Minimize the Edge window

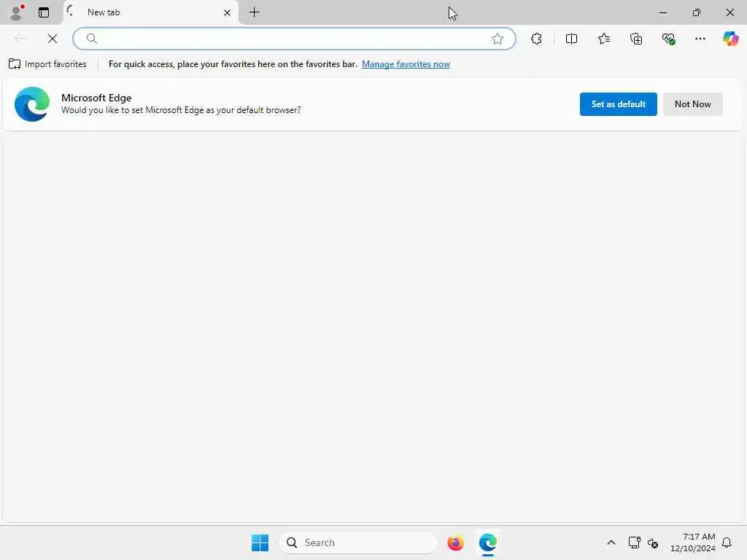663,12
